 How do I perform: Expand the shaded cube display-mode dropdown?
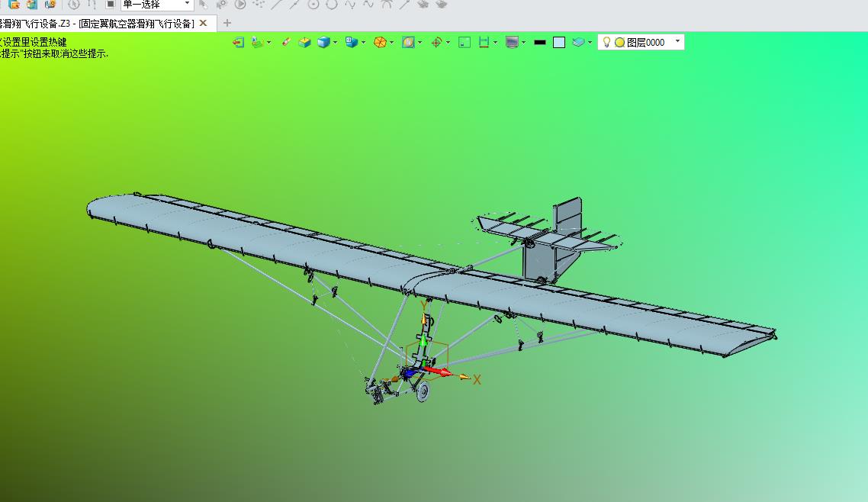[x=336, y=43]
